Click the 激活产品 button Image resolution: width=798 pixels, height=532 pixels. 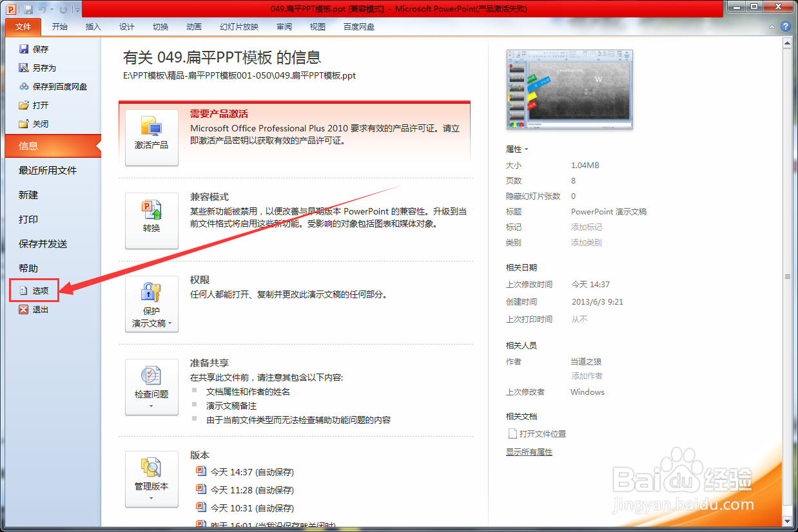[151, 138]
